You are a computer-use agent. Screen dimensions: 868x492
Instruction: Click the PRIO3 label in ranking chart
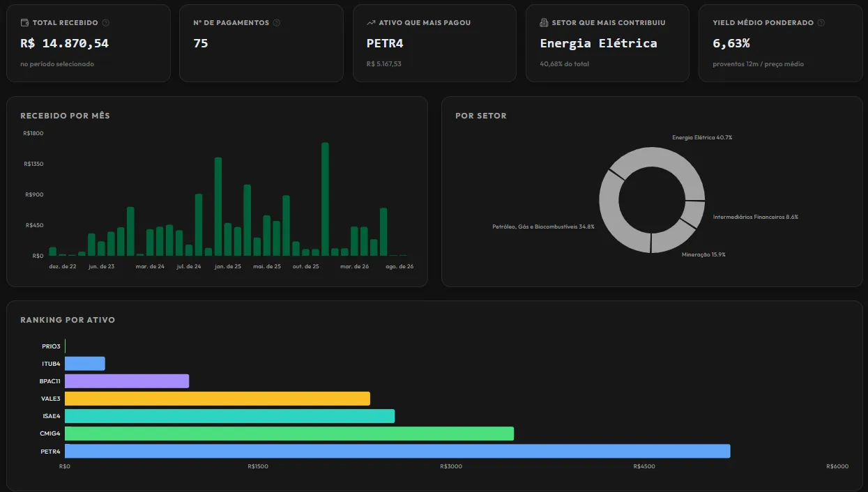click(51, 346)
